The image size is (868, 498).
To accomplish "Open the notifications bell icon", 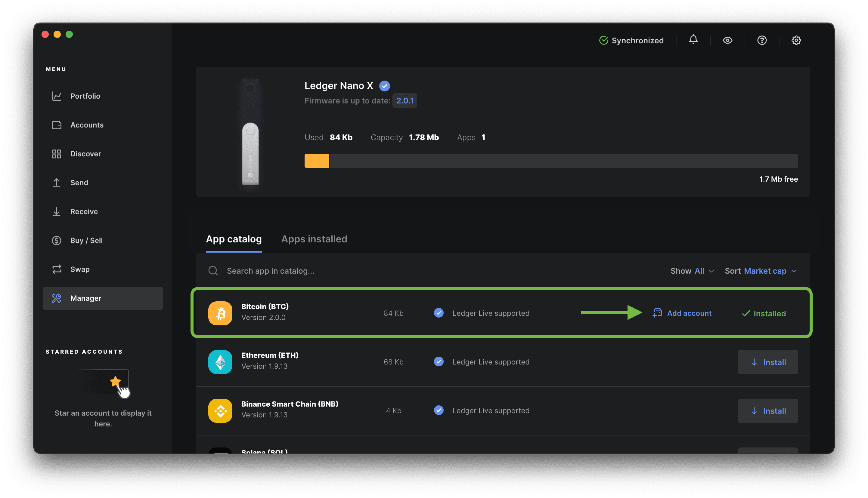I will point(693,40).
